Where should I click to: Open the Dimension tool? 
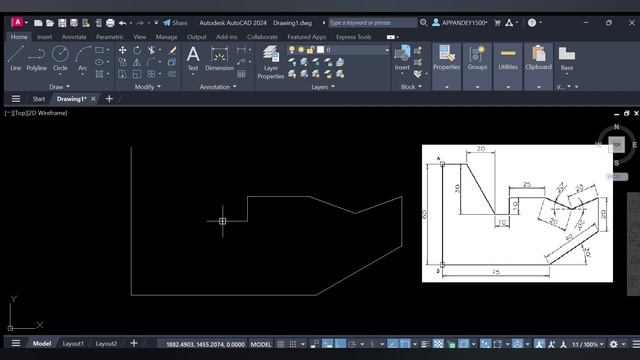tap(219, 58)
